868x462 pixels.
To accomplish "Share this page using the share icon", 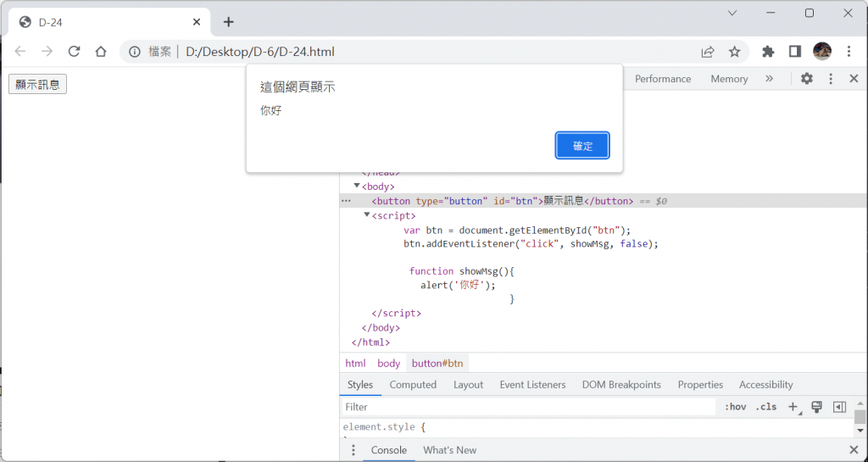I will coord(708,52).
